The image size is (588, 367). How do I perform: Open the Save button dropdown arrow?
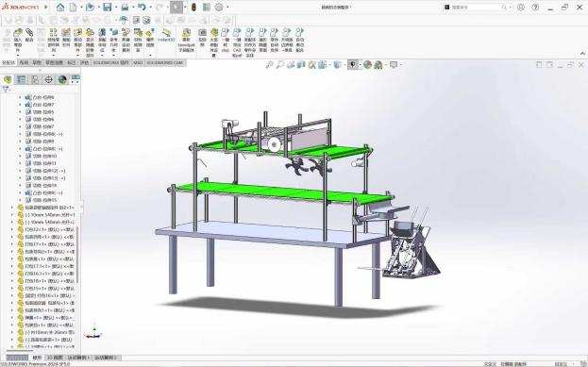pos(115,8)
